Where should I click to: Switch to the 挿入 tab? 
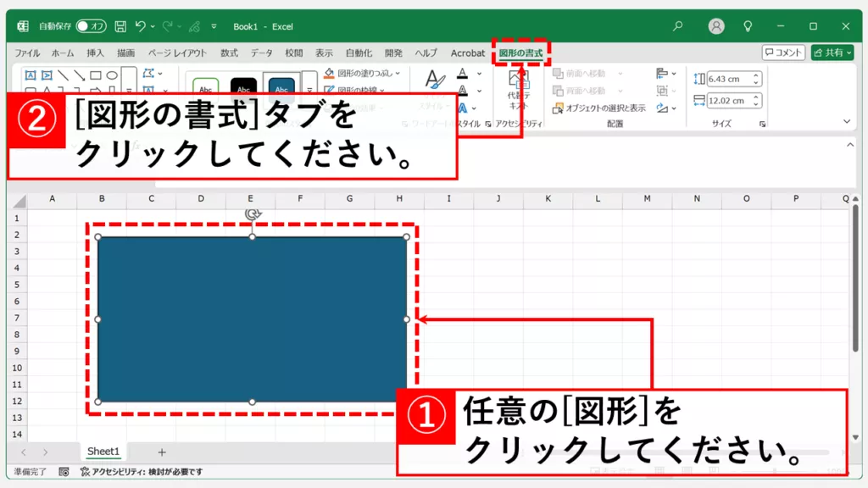coord(95,53)
